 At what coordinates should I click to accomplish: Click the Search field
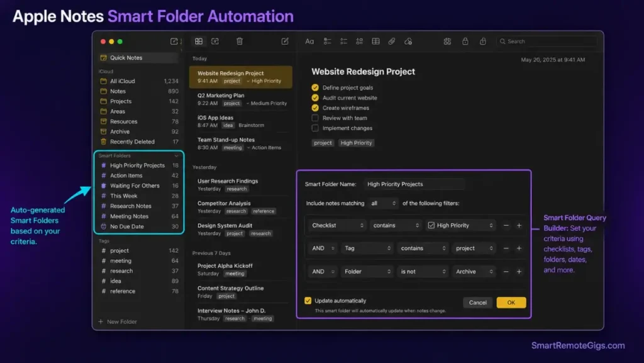(x=547, y=42)
